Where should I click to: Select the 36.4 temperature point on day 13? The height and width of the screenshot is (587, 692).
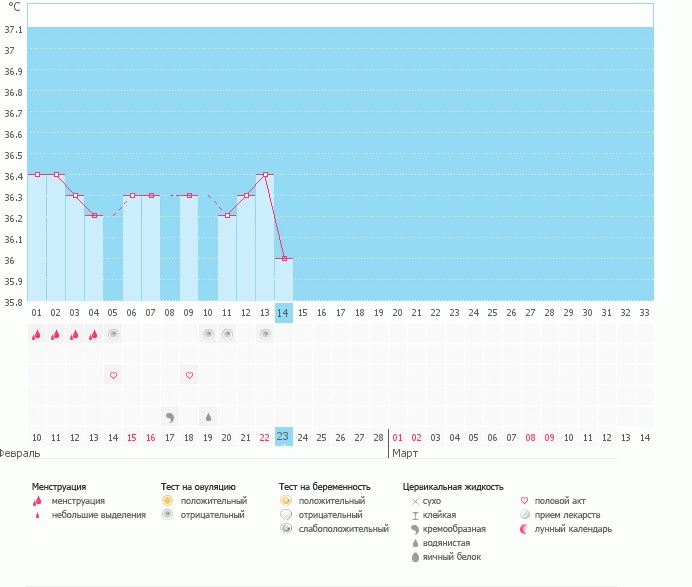coord(265,175)
